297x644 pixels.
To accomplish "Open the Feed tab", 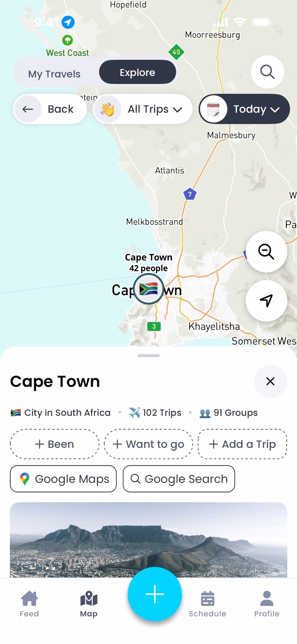I will (x=29, y=603).
